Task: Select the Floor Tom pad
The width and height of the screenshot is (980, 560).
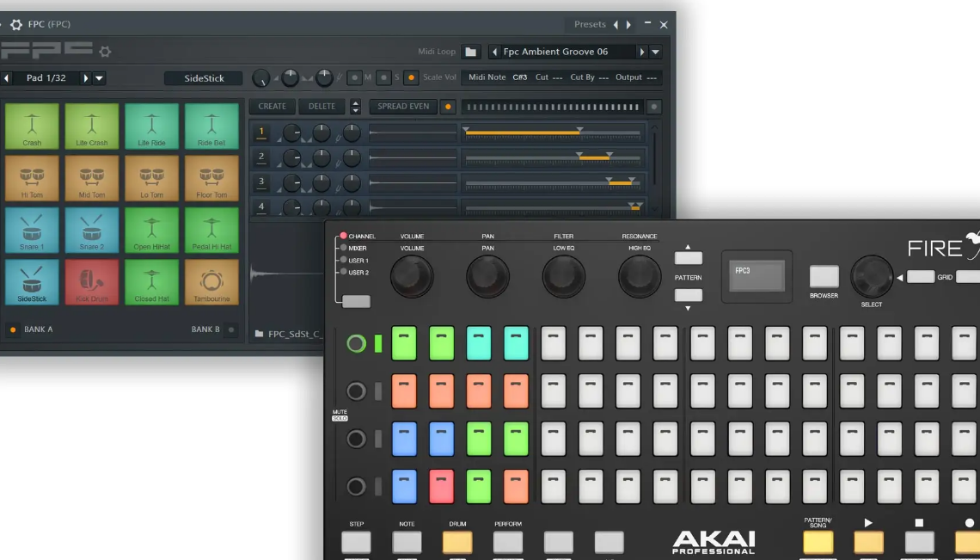Action: click(x=211, y=178)
